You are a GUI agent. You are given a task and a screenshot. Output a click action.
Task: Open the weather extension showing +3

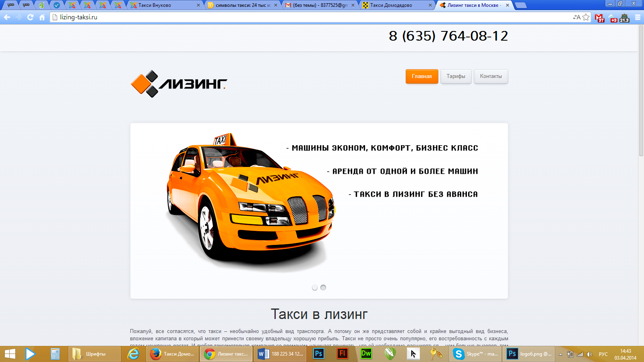pyautogui.click(x=613, y=18)
